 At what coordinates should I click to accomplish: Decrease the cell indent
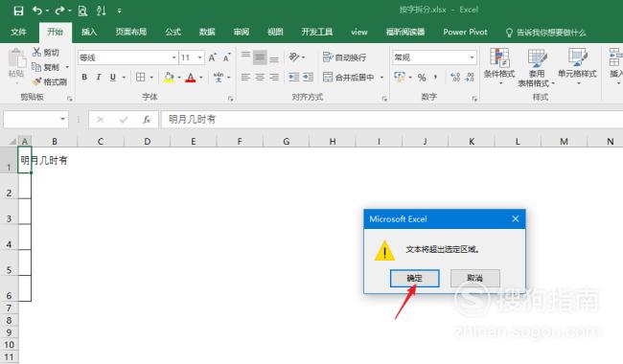click(294, 77)
